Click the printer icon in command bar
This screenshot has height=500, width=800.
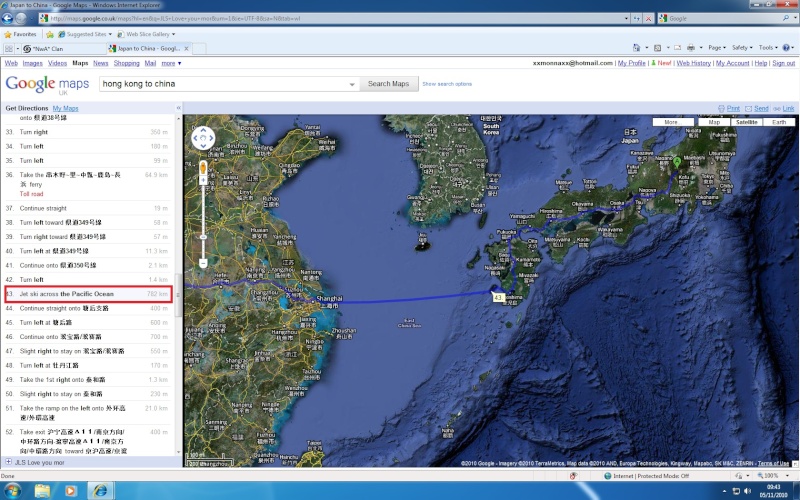pos(691,47)
